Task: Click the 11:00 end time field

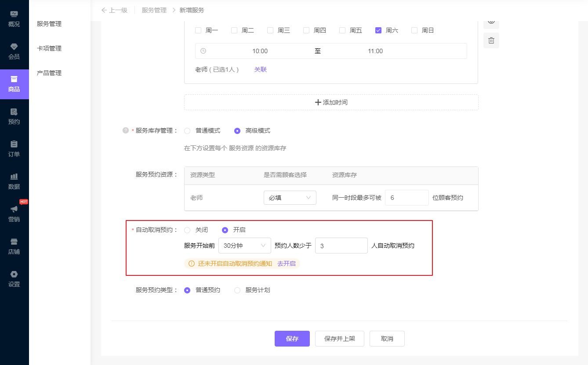Action: (x=375, y=51)
